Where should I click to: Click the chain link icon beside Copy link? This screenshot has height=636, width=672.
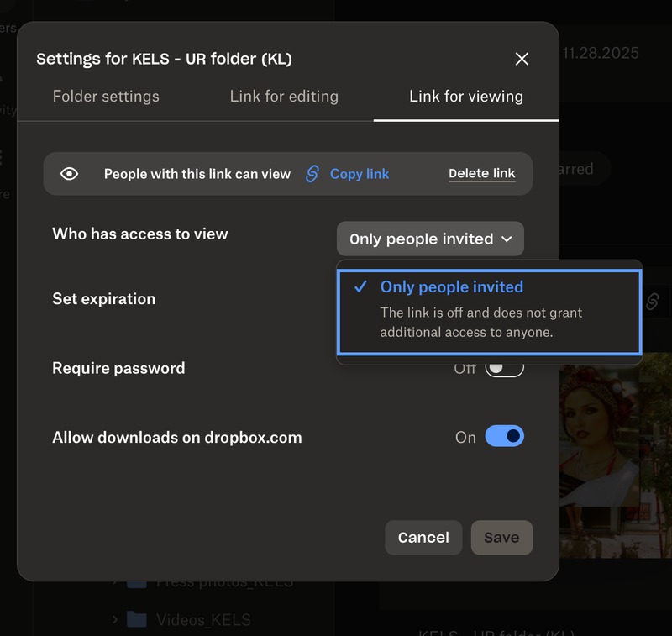click(312, 174)
